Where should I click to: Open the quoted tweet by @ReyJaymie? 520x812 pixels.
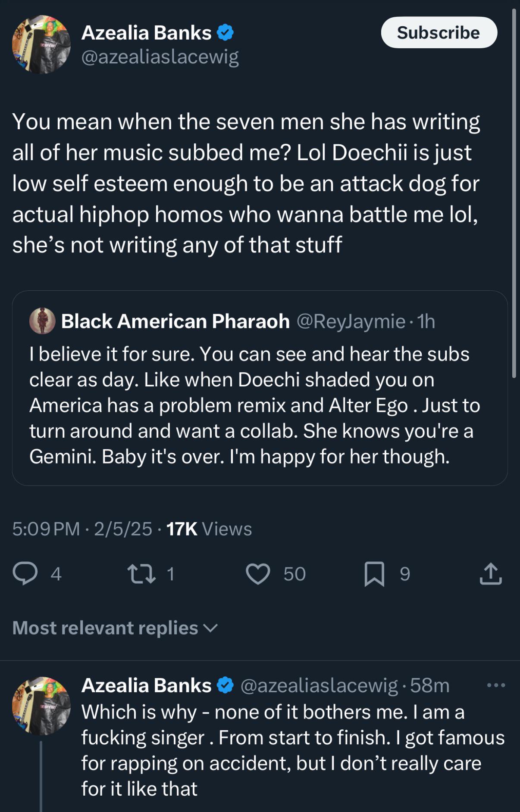[x=260, y=405]
